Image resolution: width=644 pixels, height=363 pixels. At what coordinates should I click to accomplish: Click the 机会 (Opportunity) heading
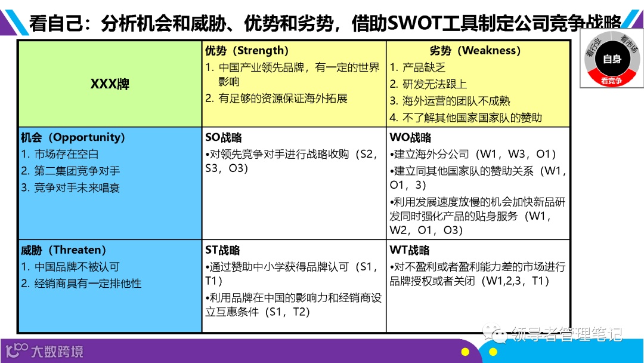[73, 137]
